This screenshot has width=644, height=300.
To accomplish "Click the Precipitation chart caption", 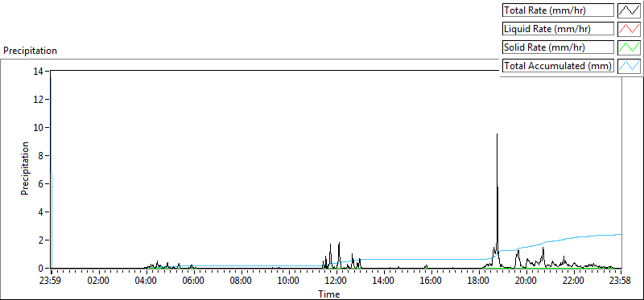I will point(30,51).
